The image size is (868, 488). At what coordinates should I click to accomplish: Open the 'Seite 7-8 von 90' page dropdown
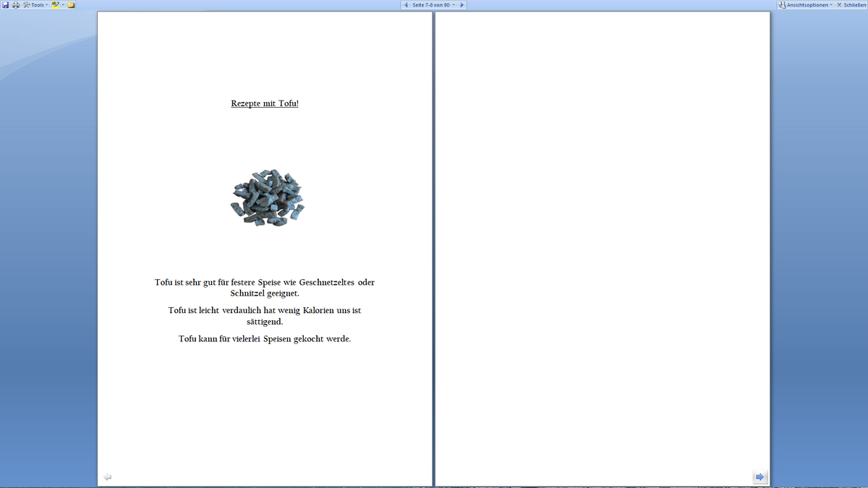tap(433, 5)
